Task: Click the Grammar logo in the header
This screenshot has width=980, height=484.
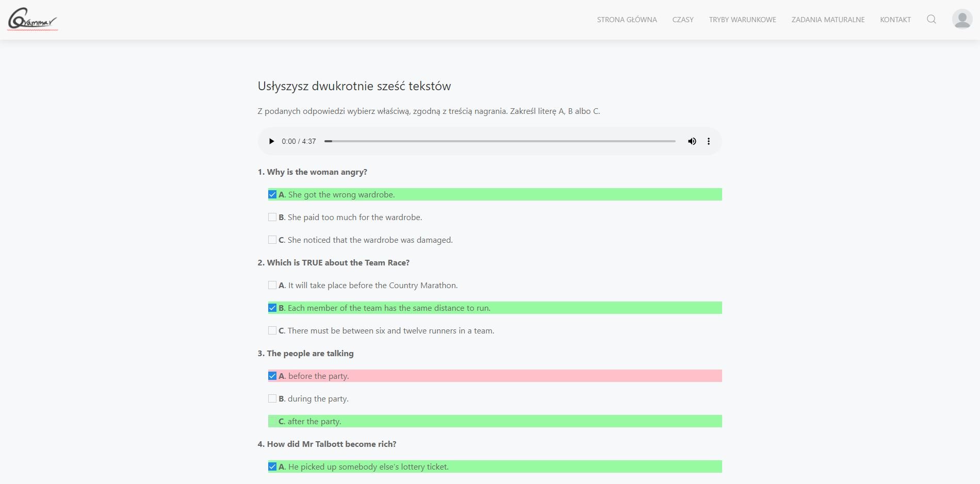Action: 32,20
